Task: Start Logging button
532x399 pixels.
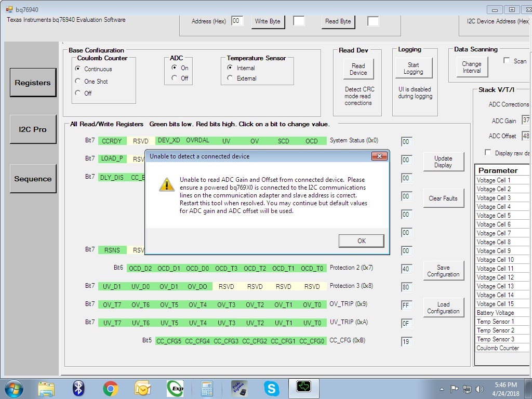Action: (413, 68)
